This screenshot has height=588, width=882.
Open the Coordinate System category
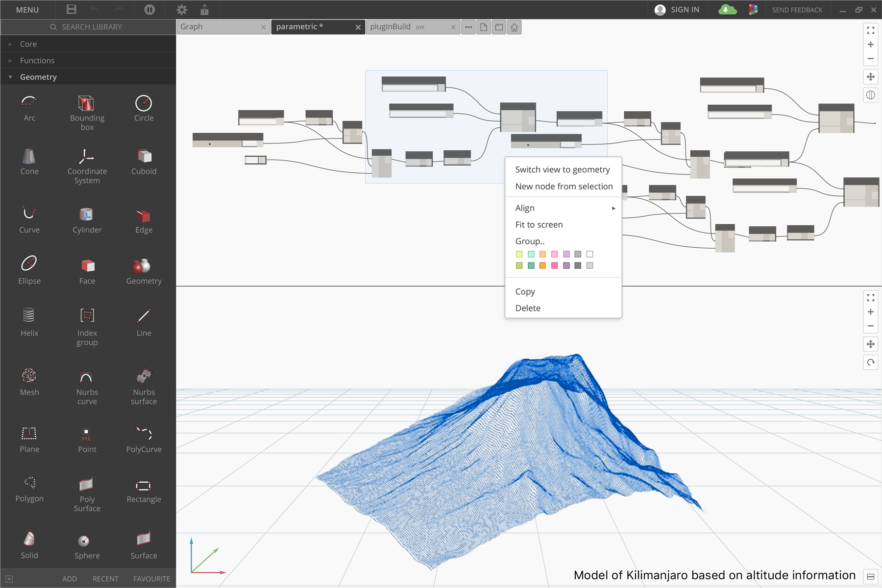(87, 156)
